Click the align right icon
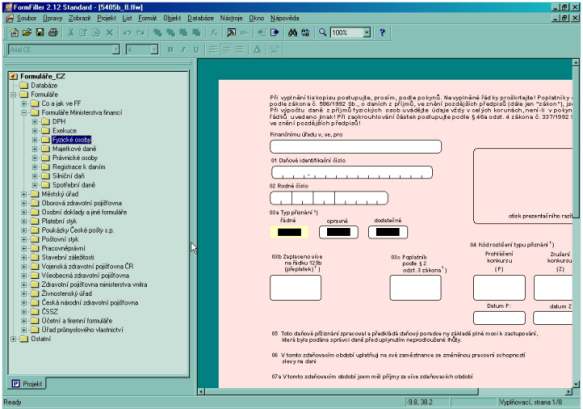Image resolution: width=583 pixels, height=409 pixels. (239, 49)
